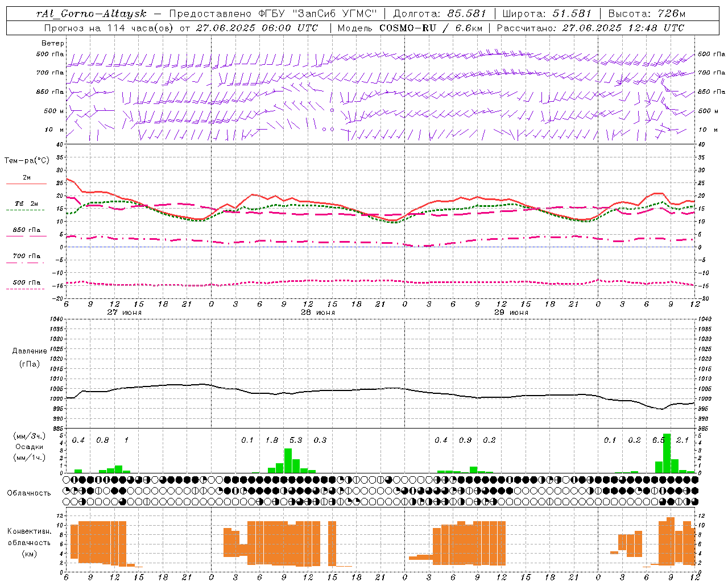Click the (мм/1ч.) unit label
The image size is (728, 582).
pyautogui.click(x=30, y=458)
